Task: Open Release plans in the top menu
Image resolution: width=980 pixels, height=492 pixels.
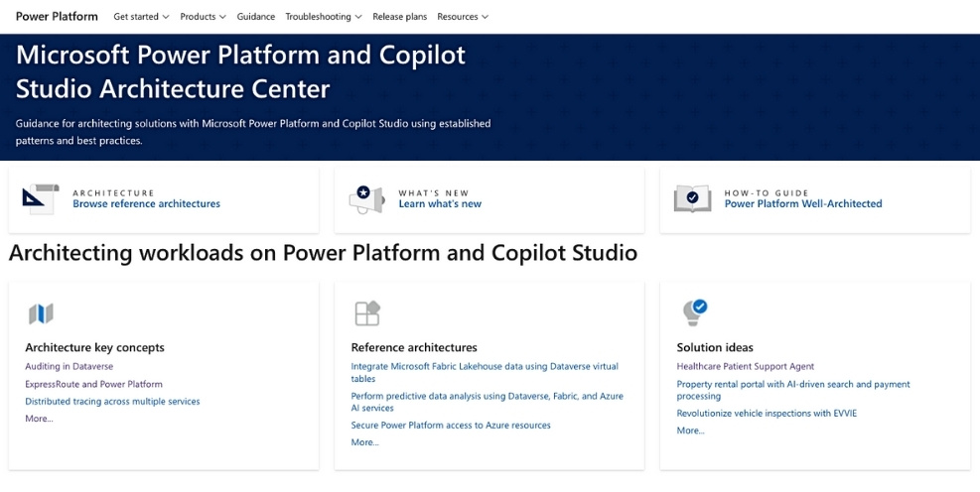Action: [x=399, y=17]
